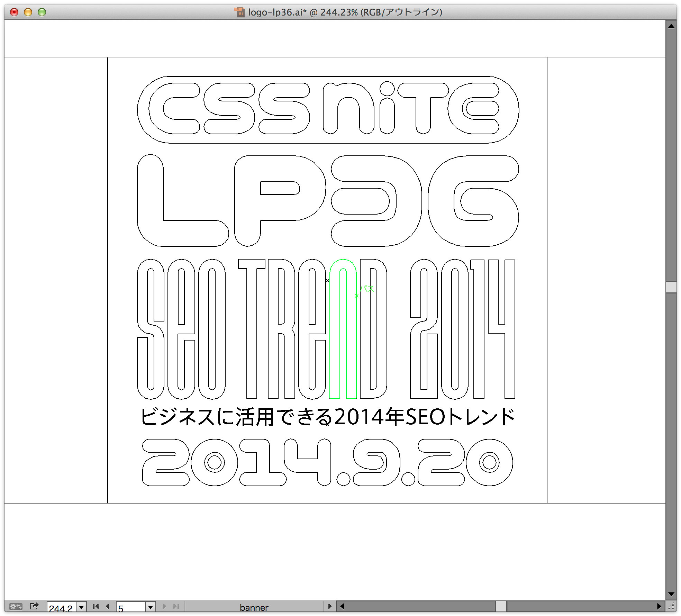Click the green パス smart guide label
Screen dimensions: 681x616
tap(367, 289)
